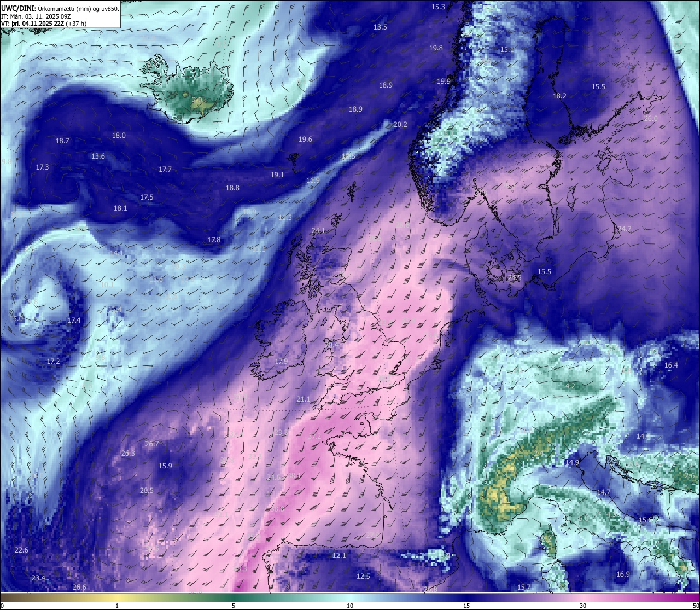Screen dimensions: 700x610
Task: Click the 24.1 value north of Scotland
Action: pyautogui.click(x=318, y=231)
